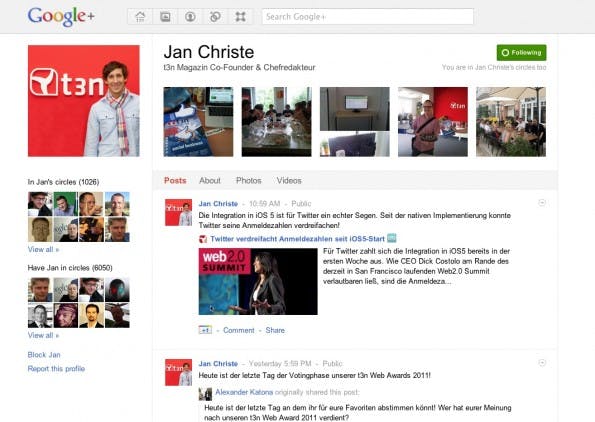Go to the Home stream icon

[140, 17]
